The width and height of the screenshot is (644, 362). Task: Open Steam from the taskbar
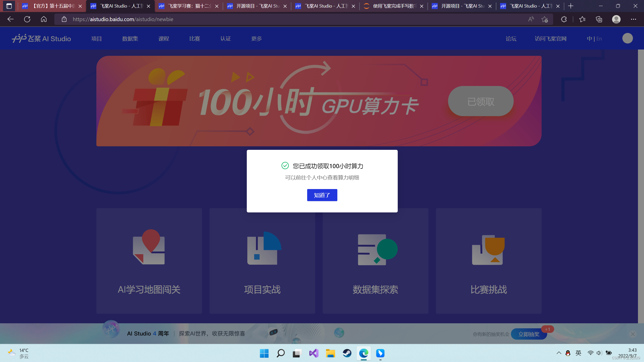(x=347, y=353)
